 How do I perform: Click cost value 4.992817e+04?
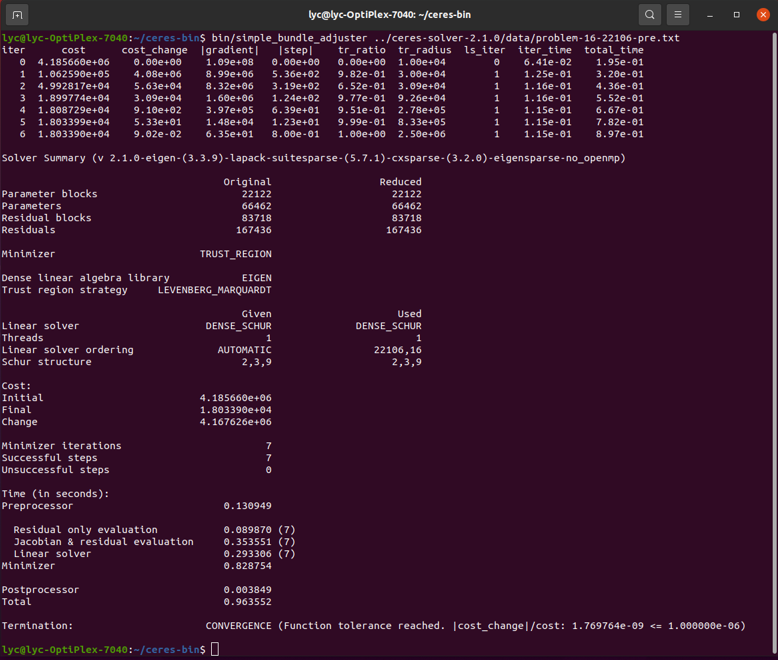[73, 86]
